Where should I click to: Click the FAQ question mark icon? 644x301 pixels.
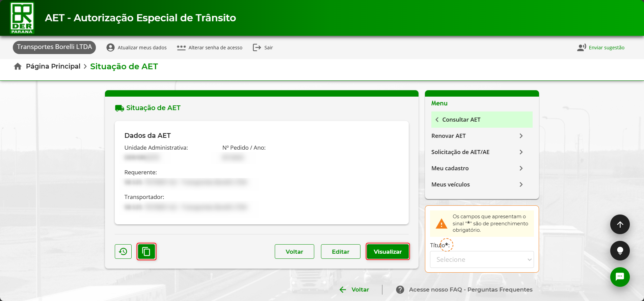(x=400, y=290)
